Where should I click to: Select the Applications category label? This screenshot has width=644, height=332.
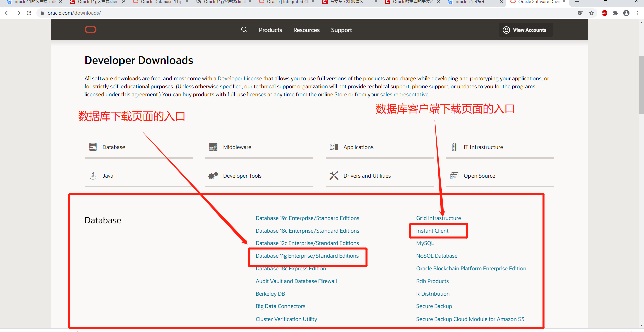click(x=358, y=147)
